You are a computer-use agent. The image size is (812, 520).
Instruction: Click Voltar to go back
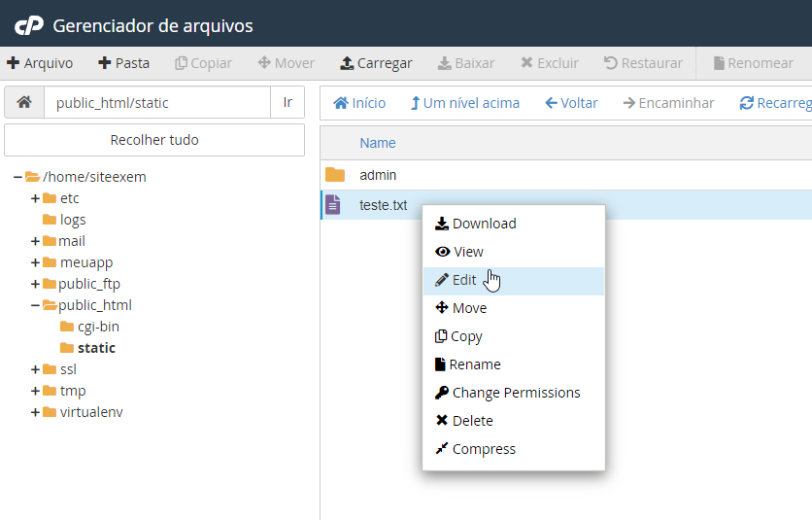click(571, 103)
